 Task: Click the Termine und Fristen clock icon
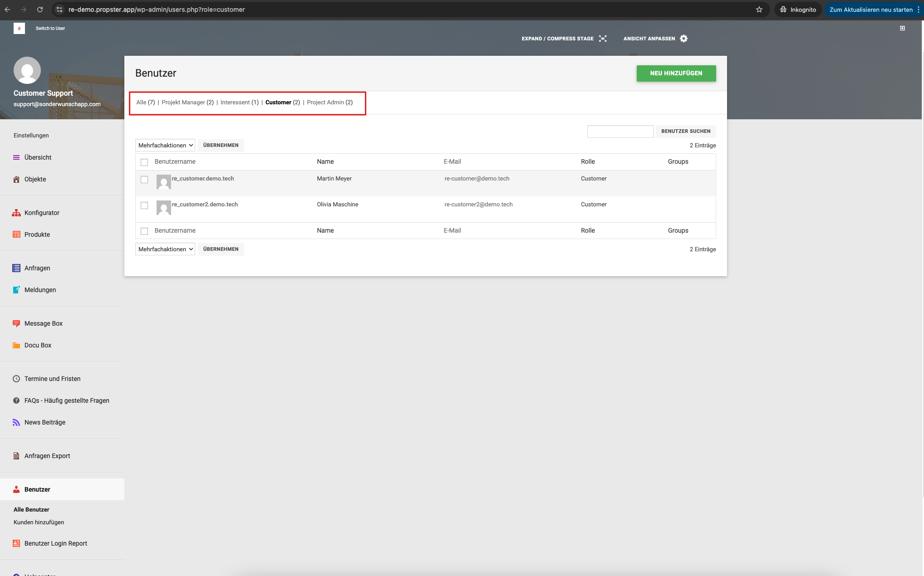pos(16,379)
